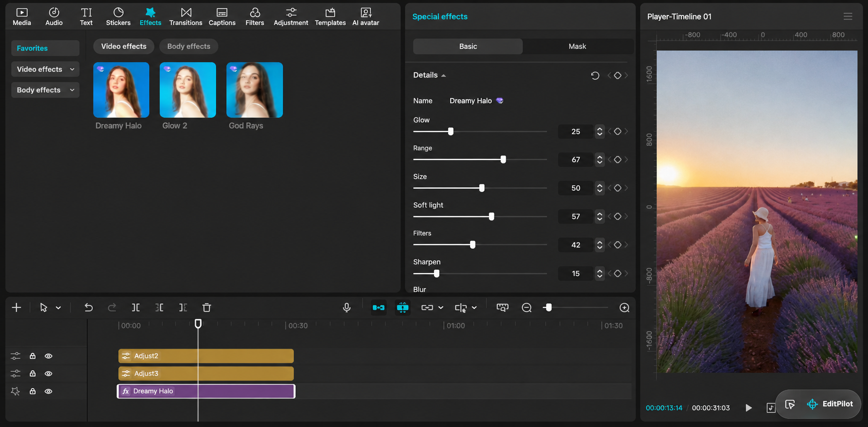This screenshot has height=427, width=868.
Task: Open the Filters menu tab
Action: (x=255, y=16)
